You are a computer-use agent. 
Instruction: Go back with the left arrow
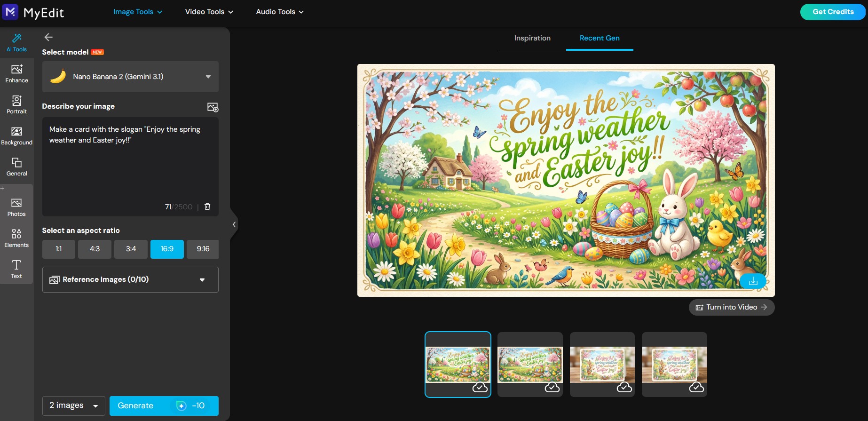pyautogui.click(x=48, y=37)
